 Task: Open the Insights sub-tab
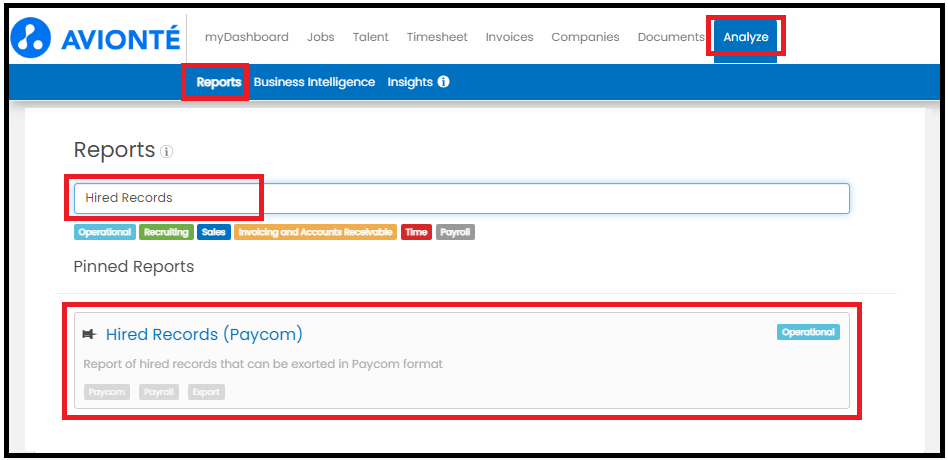tap(410, 82)
